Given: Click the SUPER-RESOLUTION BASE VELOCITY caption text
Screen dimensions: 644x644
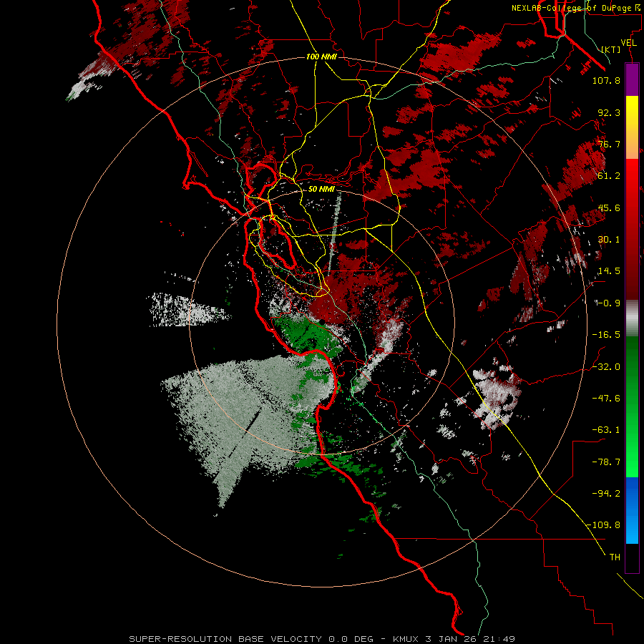Looking at the screenshot, I should coord(321,639).
